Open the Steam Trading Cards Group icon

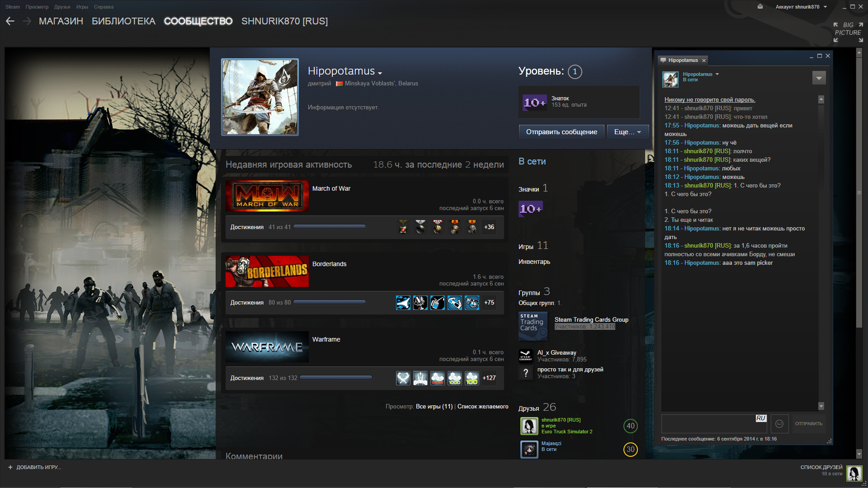[x=533, y=326]
